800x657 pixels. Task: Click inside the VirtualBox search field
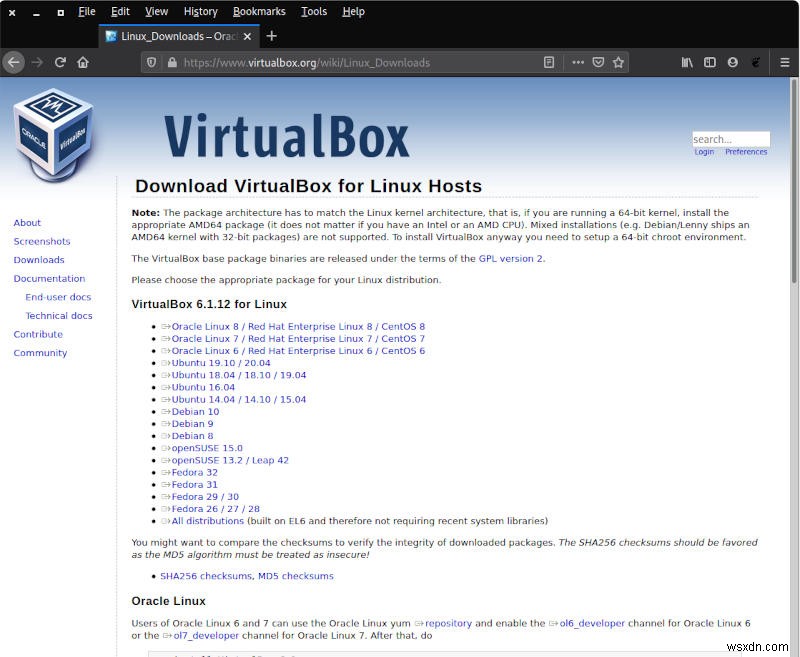click(x=731, y=139)
